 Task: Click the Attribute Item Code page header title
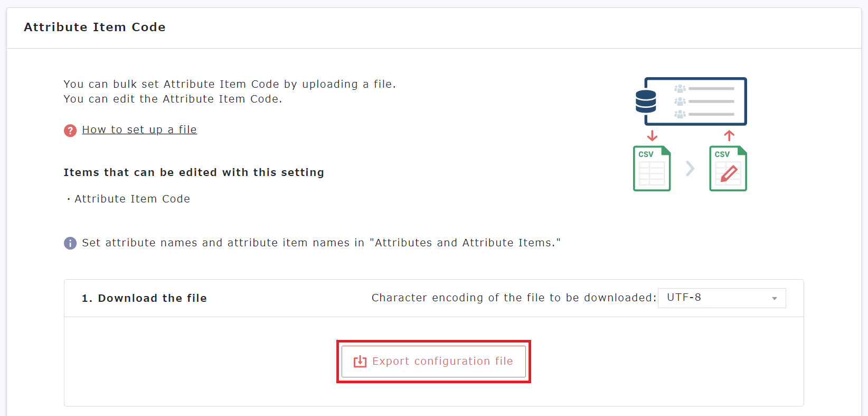pyautogui.click(x=95, y=27)
